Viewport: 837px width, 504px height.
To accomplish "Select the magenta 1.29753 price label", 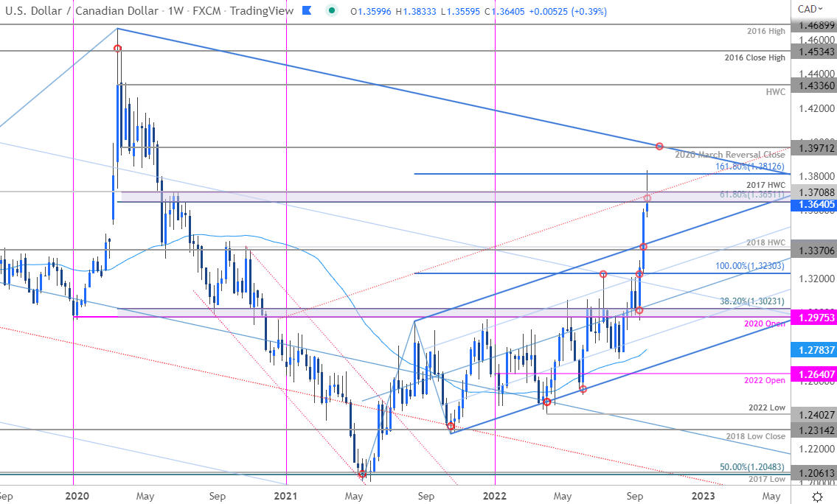I will [813, 318].
